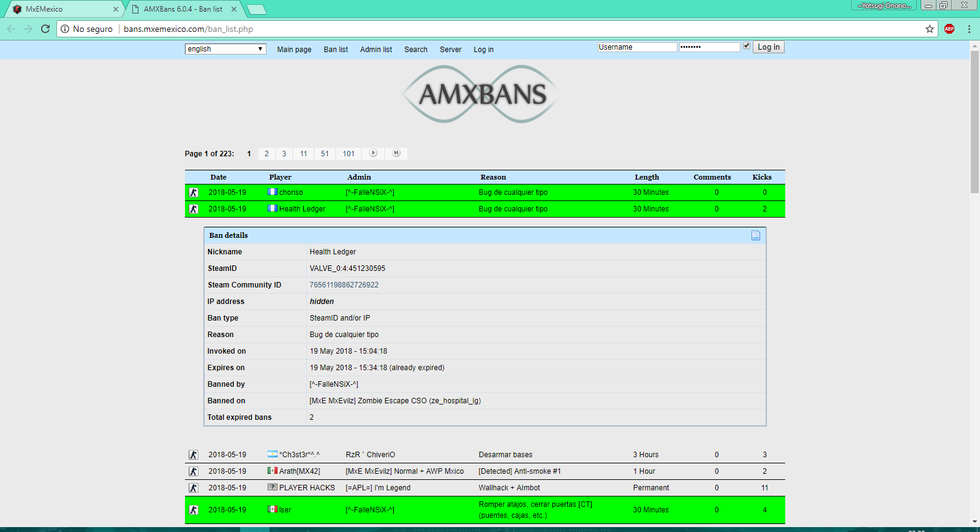Click the Log in button
Viewport: 980px width, 532px height.
coord(769,47)
